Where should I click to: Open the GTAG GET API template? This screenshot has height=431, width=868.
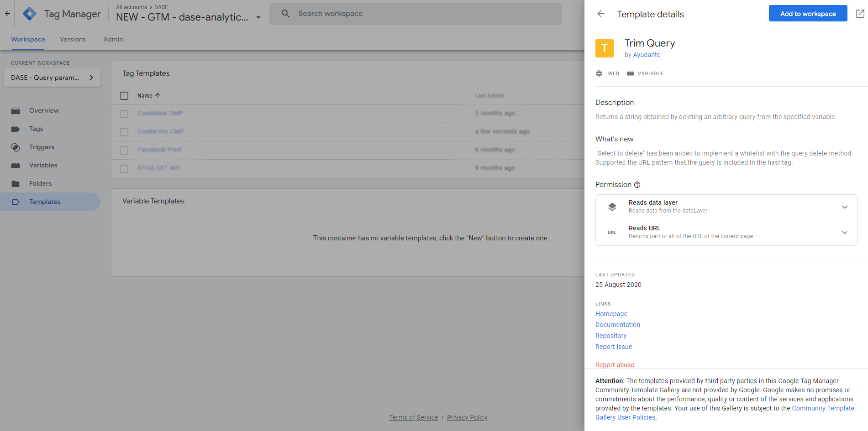[x=158, y=168]
